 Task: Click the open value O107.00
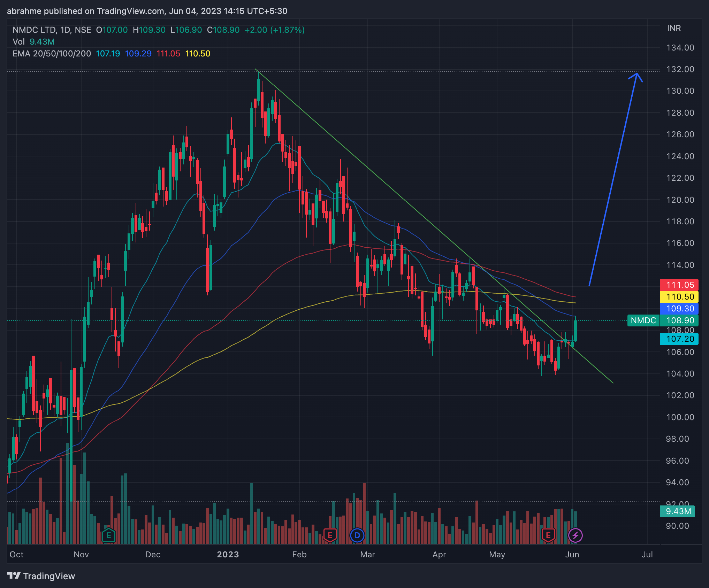click(112, 30)
